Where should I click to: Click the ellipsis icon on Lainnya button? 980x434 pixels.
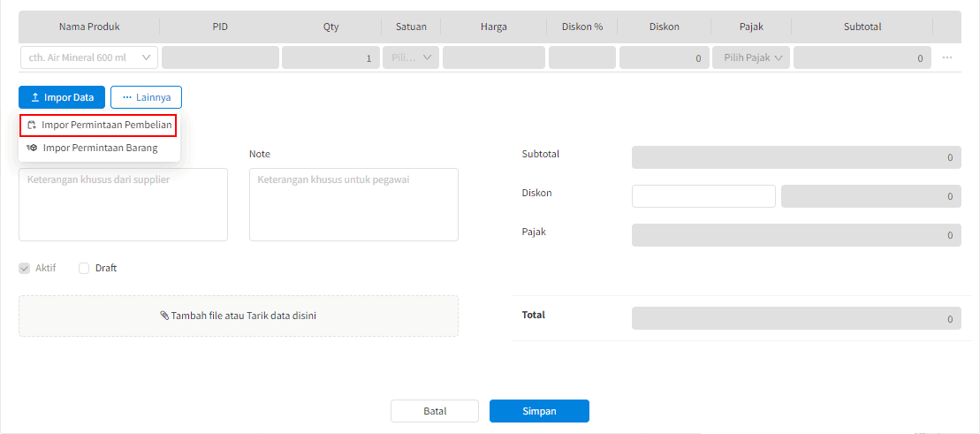[x=127, y=97]
